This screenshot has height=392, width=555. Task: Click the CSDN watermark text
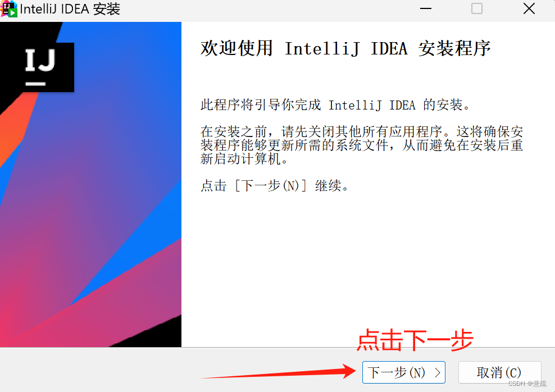(x=527, y=384)
